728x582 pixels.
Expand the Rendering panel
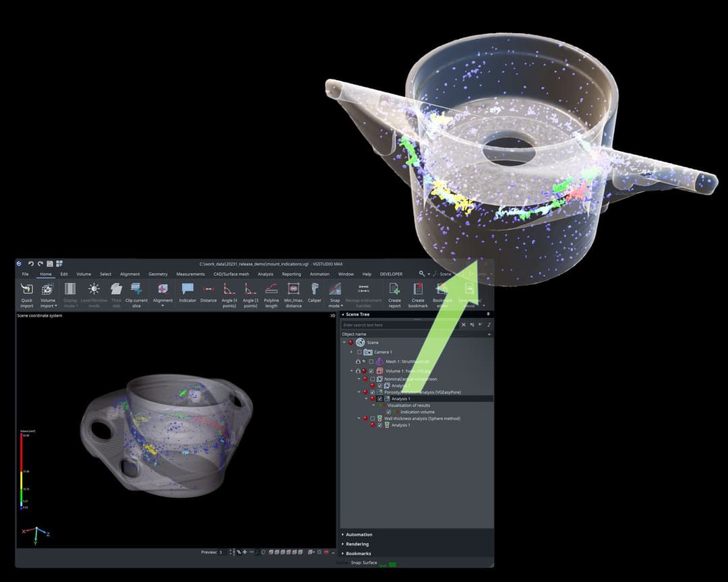coord(357,544)
